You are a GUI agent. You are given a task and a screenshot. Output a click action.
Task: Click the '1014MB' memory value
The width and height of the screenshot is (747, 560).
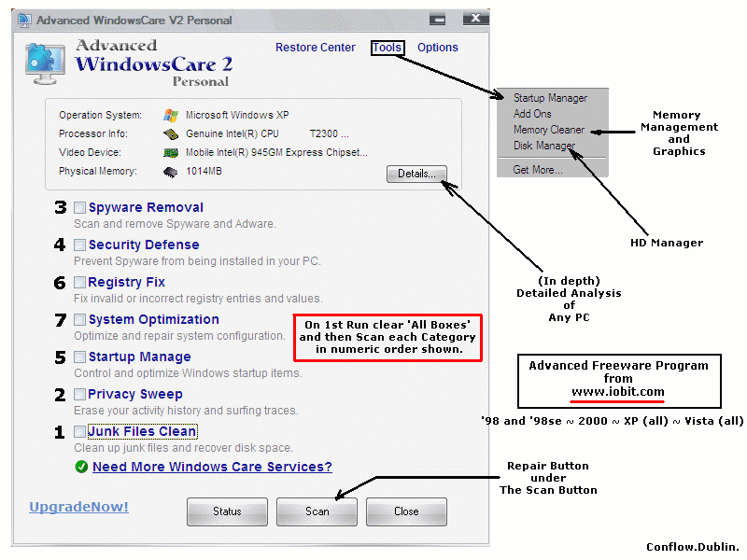[x=204, y=172]
